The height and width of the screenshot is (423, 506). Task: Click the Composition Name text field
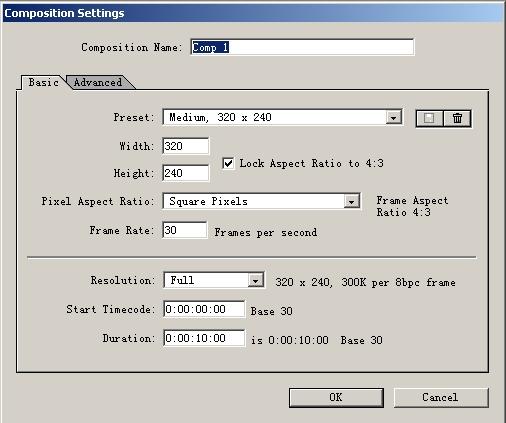[302, 47]
